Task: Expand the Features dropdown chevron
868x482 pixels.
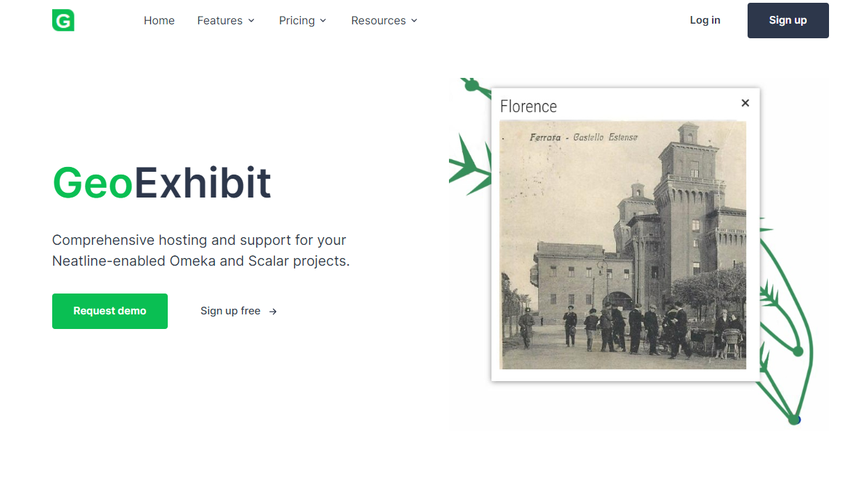Action: coord(251,21)
